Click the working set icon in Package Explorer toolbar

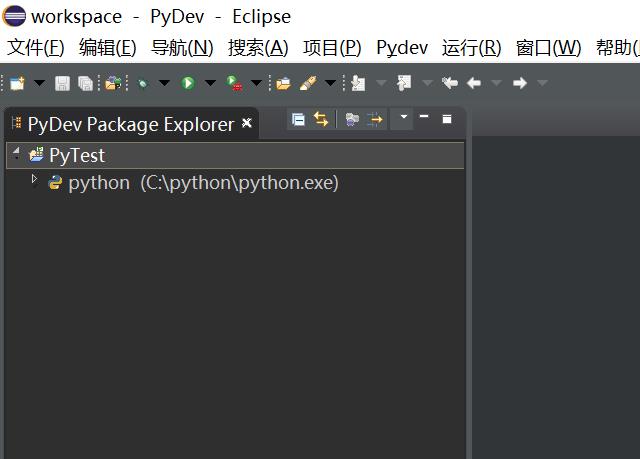(x=352, y=120)
